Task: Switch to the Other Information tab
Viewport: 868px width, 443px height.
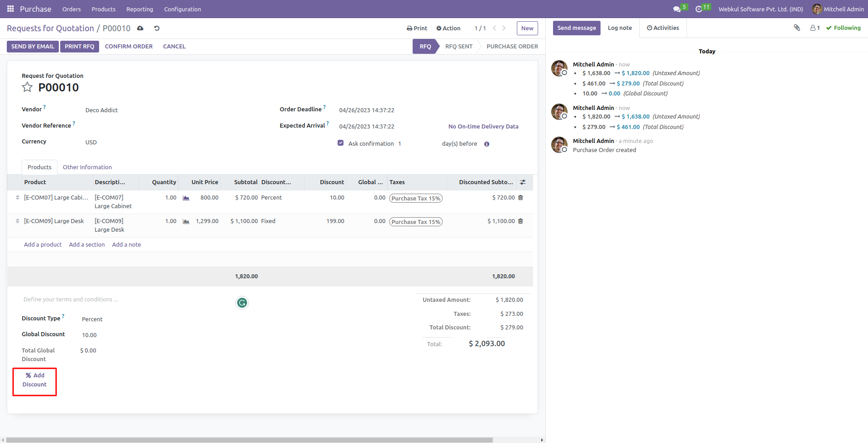Action: pyautogui.click(x=87, y=167)
